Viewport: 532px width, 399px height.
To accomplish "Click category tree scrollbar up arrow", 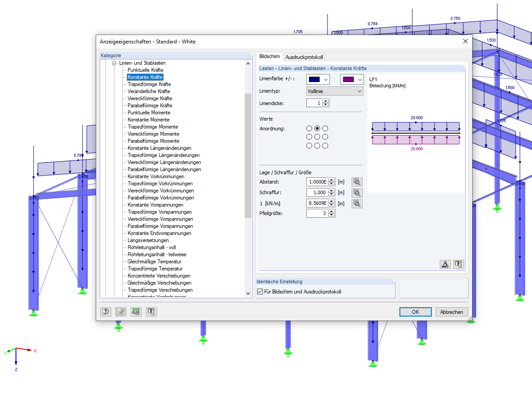I will 248,63.
